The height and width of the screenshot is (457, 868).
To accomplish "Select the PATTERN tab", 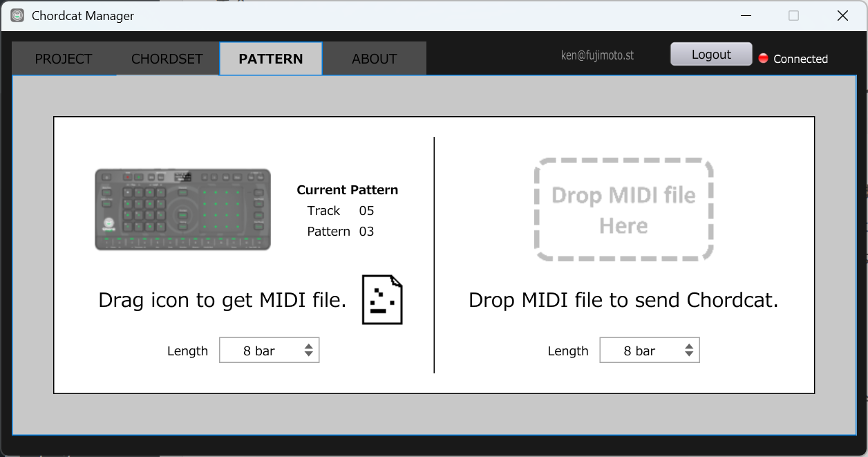I will point(271,59).
